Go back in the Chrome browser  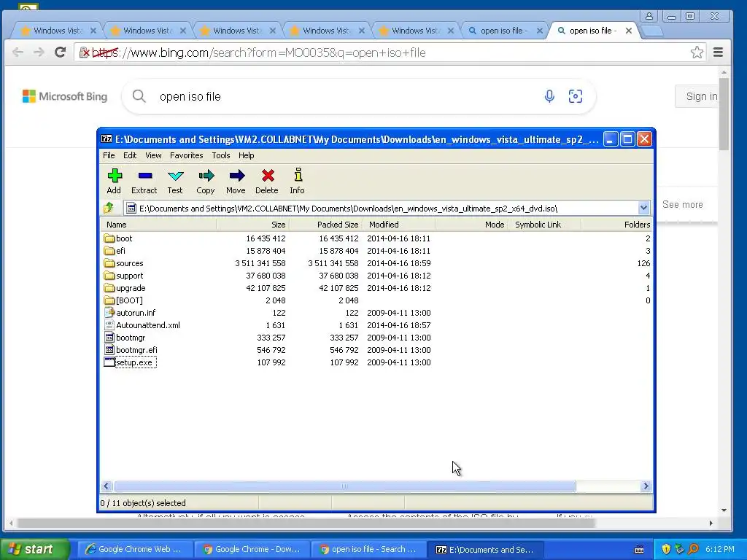(x=18, y=52)
